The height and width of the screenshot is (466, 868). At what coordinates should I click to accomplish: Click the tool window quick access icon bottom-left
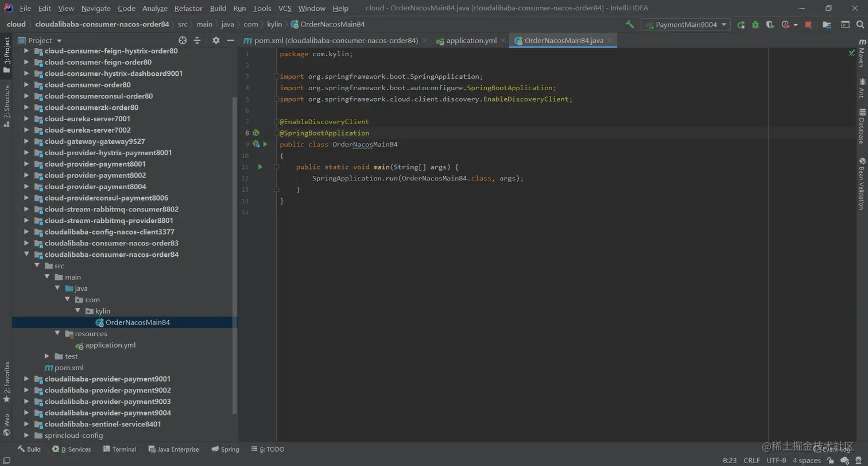click(x=6, y=460)
